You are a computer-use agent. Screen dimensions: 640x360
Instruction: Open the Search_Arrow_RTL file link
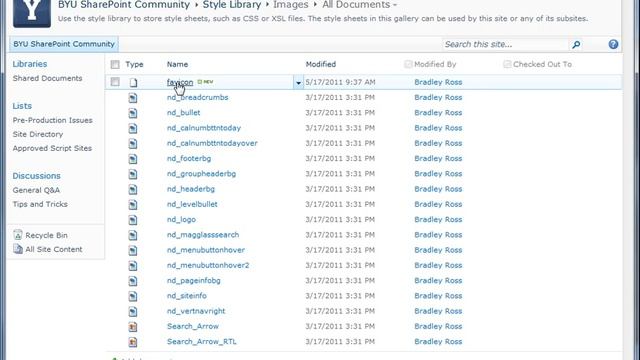[x=202, y=342]
